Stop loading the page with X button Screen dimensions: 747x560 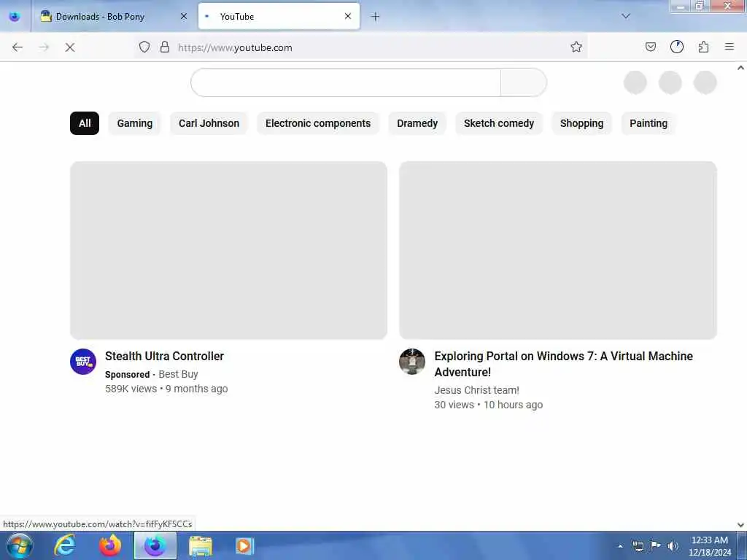click(69, 47)
